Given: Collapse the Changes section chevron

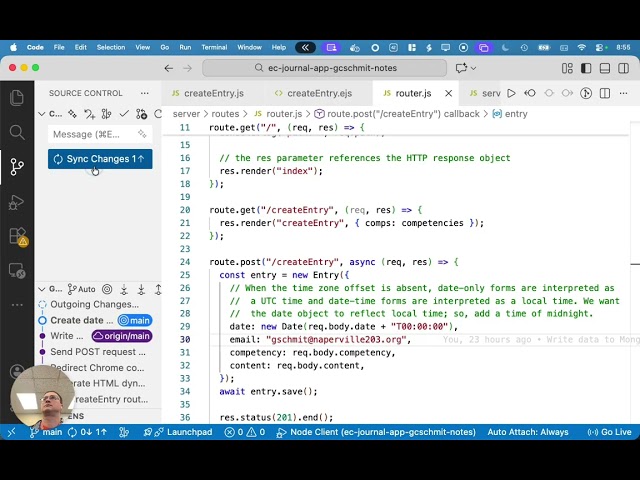Looking at the screenshot, I should coord(43,114).
